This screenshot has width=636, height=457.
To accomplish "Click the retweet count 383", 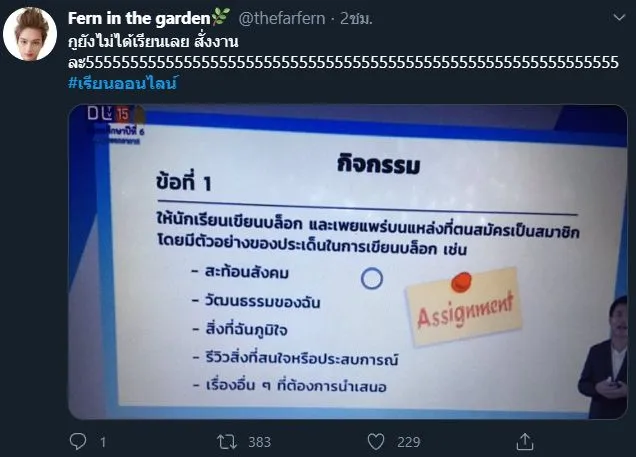I will click(x=260, y=442).
